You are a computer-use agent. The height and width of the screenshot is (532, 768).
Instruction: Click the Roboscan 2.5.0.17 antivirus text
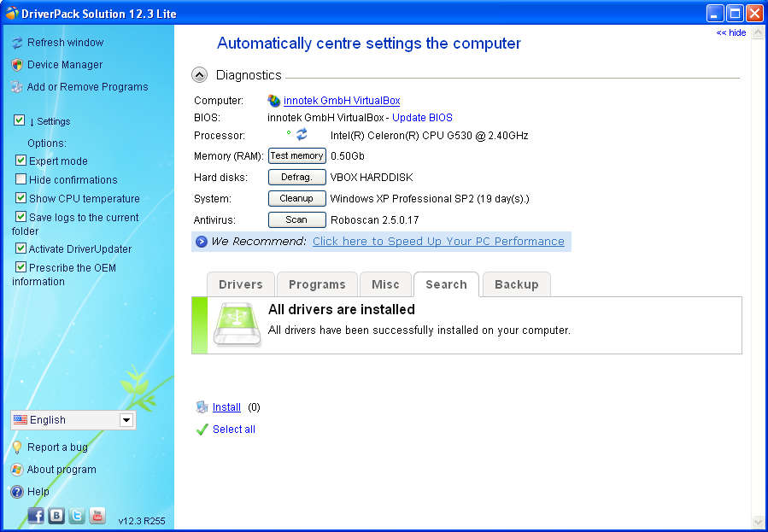(375, 220)
